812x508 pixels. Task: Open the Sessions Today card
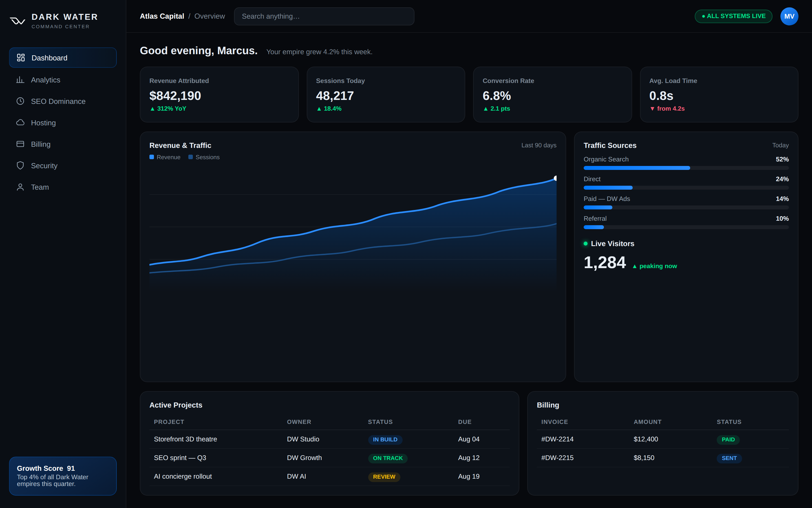(386, 95)
